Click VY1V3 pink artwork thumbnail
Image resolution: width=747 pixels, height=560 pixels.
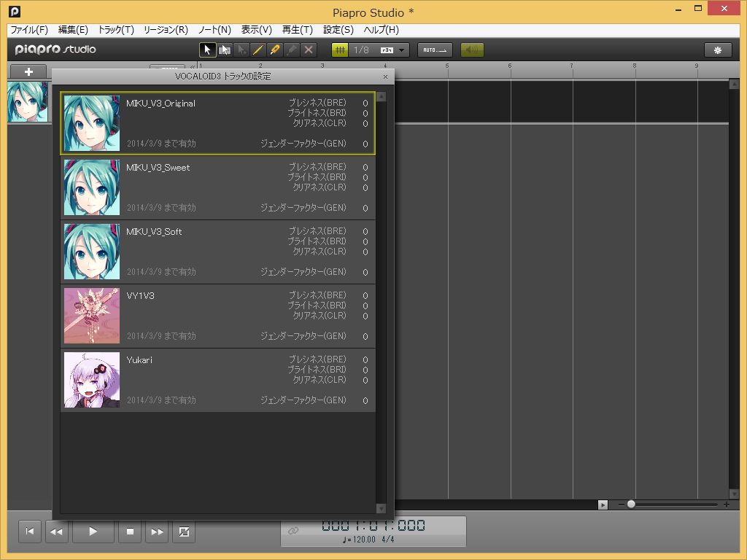(92, 316)
